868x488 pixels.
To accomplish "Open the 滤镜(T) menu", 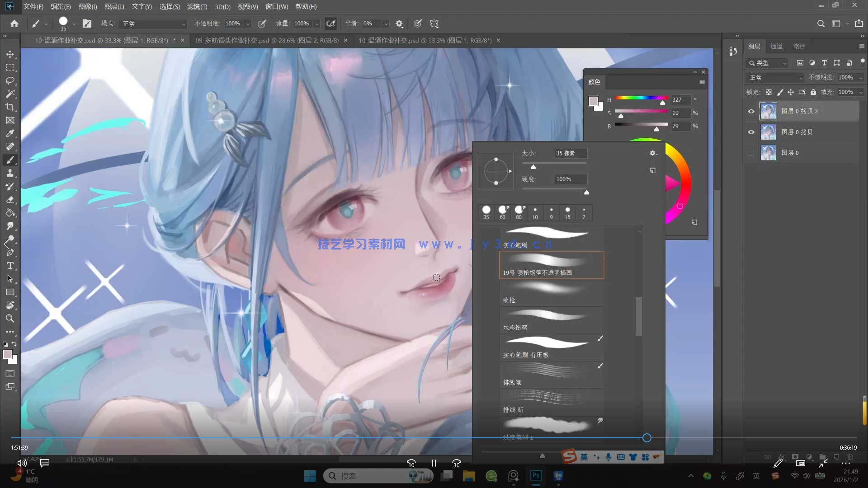I will tap(197, 6).
